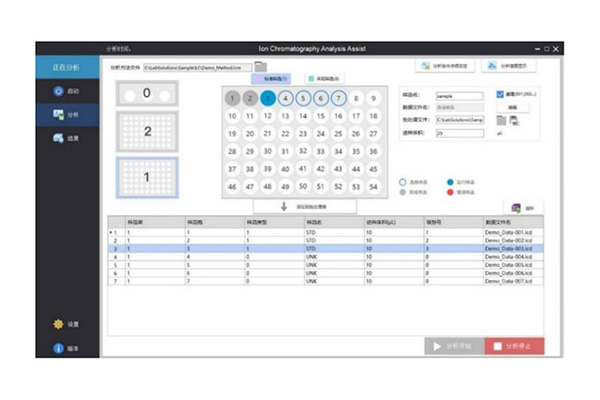The height and width of the screenshot is (400, 600).
Task: Click the folder icon beside the batch file path
Action: click(501, 120)
